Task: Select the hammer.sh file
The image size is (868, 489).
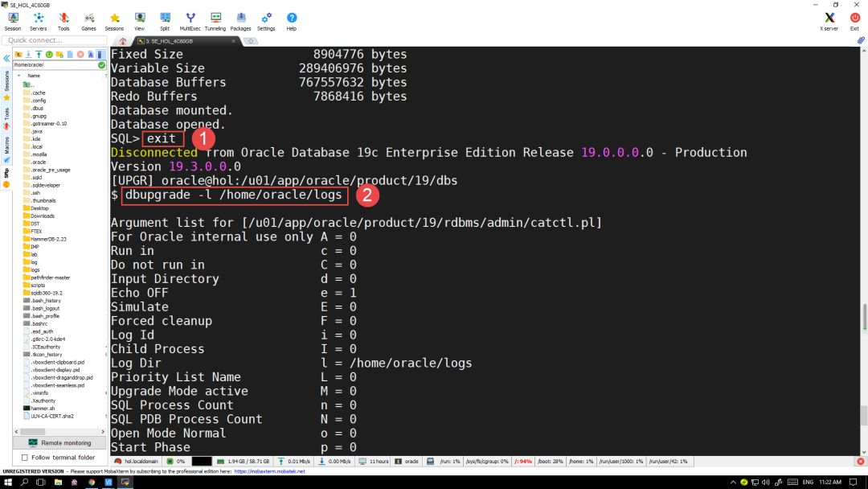Action: [39, 408]
